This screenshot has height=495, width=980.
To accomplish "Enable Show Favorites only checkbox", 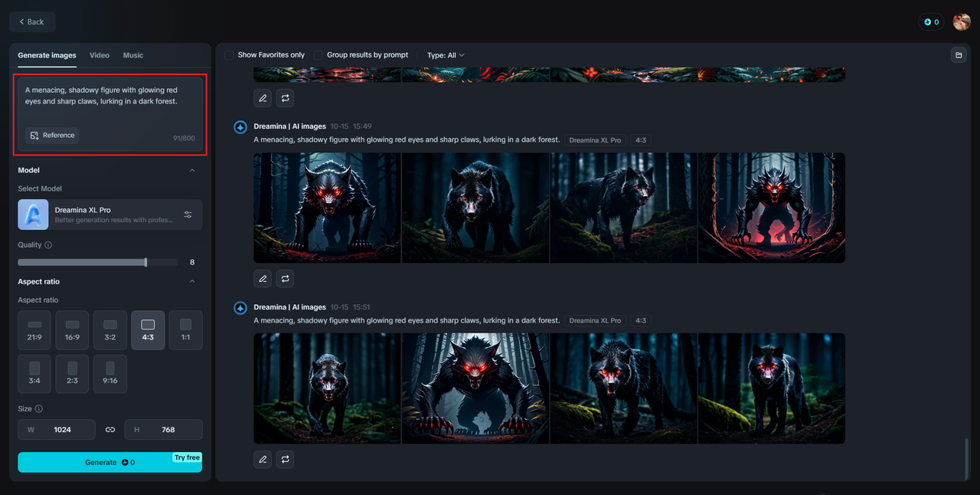I will point(229,55).
